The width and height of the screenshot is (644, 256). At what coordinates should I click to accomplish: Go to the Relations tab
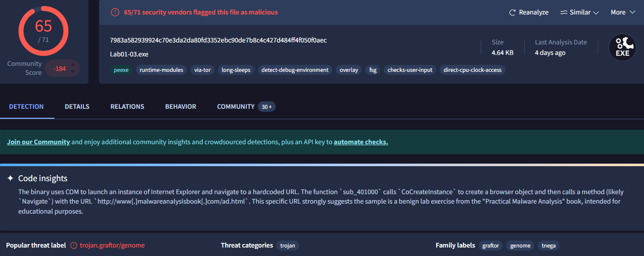[x=127, y=106]
